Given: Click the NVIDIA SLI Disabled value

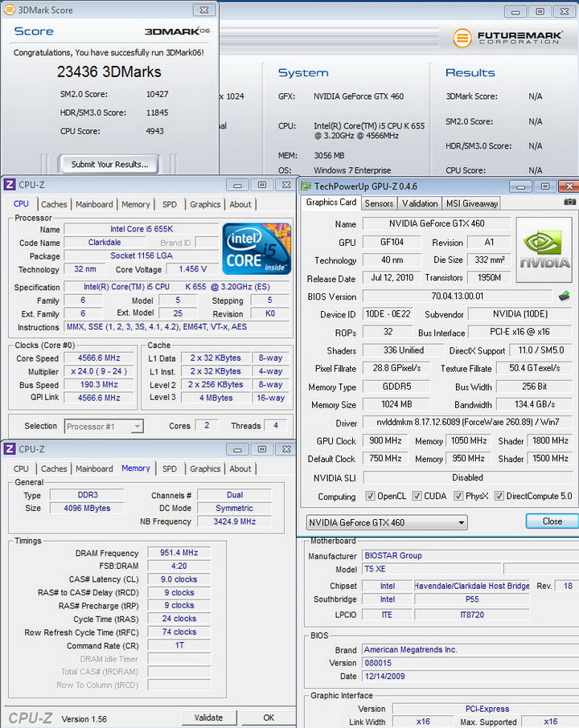Looking at the screenshot, I should click(x=467, y=477).
